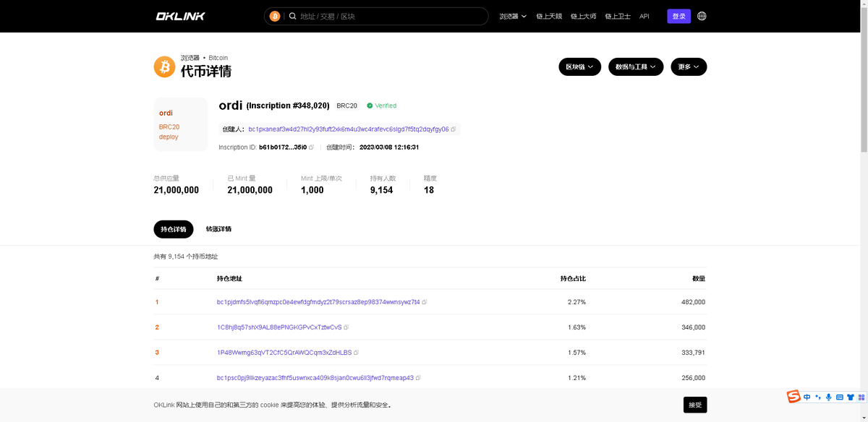Image resolution: width=868 pixels, height=422 pixels.
Task: Click the BRC20 tag badge
Action: coord(347,105)
